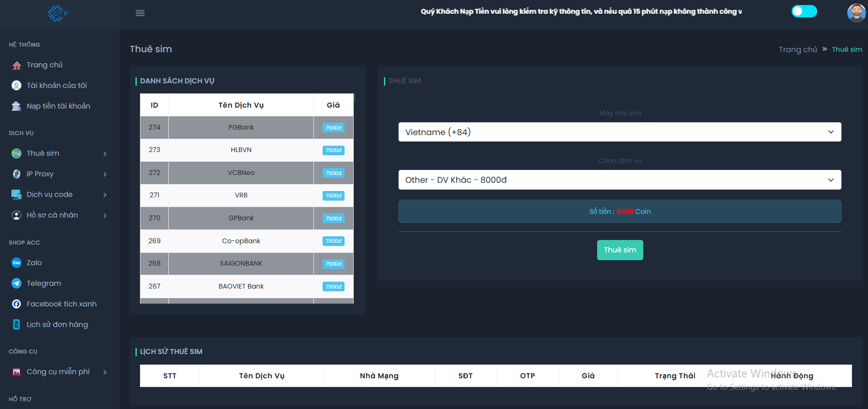Expand the Công cụ miễn phí chevron
868x409 pixels.
tap(105, 372)
